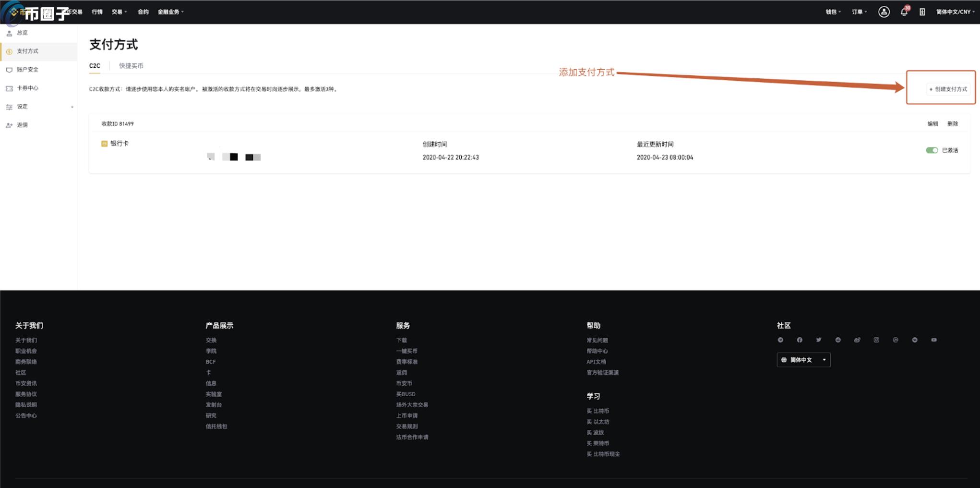Switch to the C2C tab
980x488 pixels.
(x=95, y=66)
